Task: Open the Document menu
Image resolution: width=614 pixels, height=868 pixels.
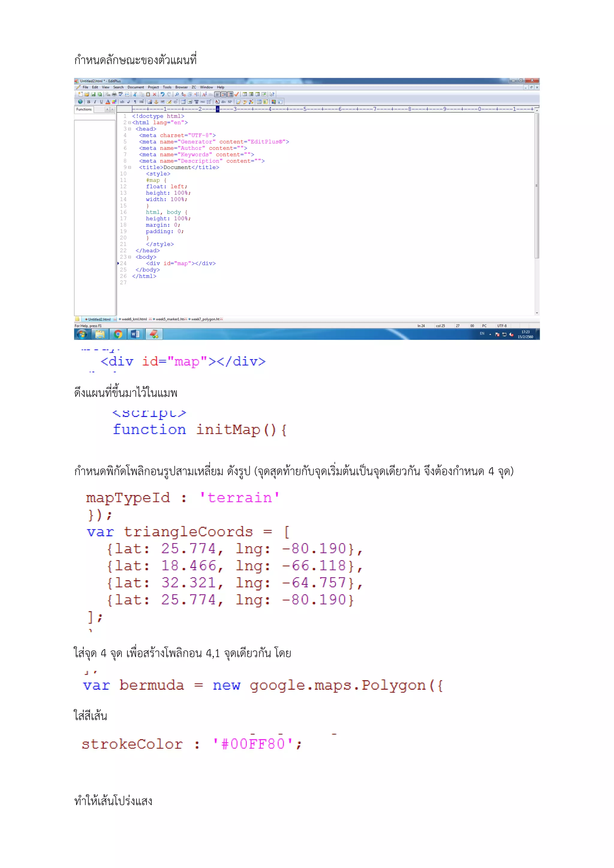Action: tap(135, 87)
